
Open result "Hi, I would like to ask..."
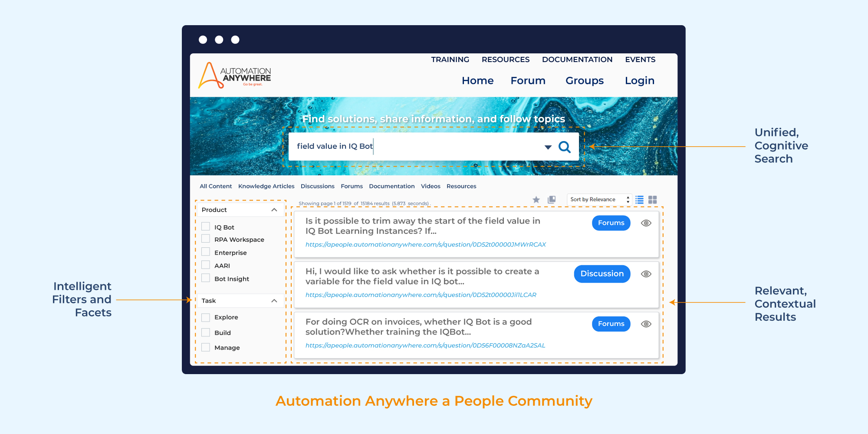point(422,276)
